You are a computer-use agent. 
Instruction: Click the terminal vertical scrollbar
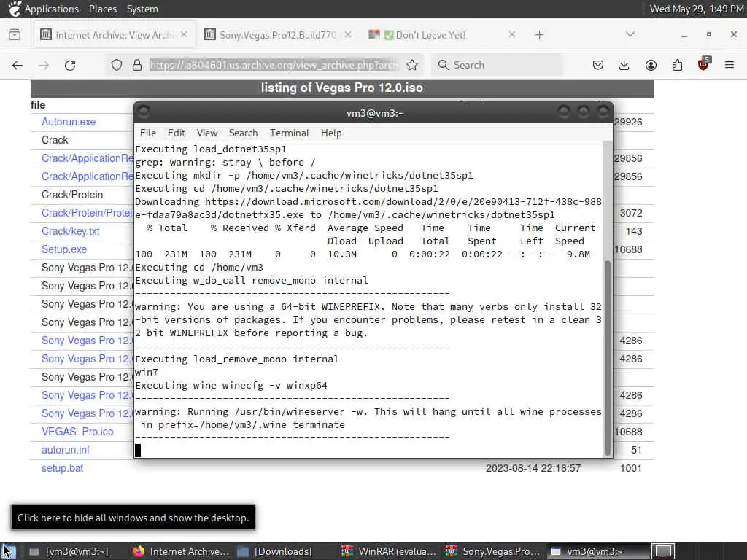pyautogui.click(x=608, y=357)
